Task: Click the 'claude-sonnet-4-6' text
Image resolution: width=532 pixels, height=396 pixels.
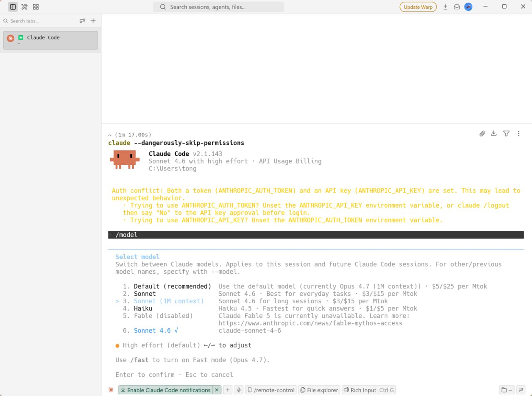Action: pyautogui.click(x=250, y=331)
